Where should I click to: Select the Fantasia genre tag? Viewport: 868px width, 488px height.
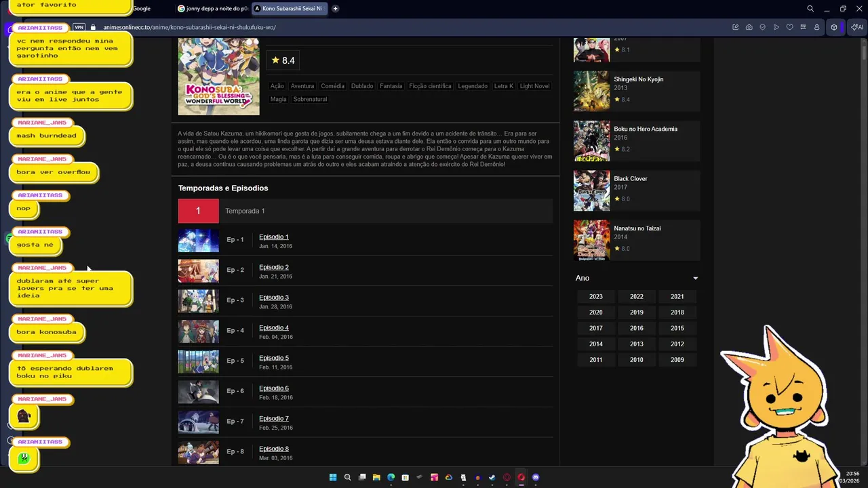pos(391,86)
